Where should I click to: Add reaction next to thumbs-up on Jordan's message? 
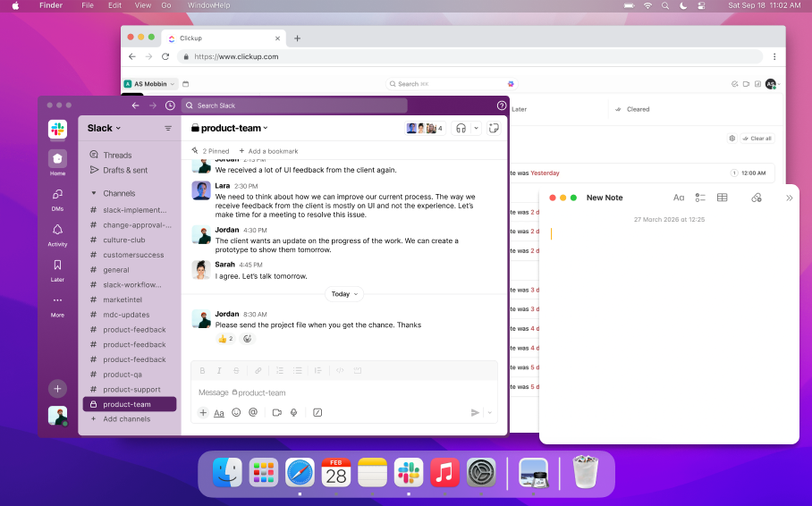pyautogui.click(x=248, y=339)
